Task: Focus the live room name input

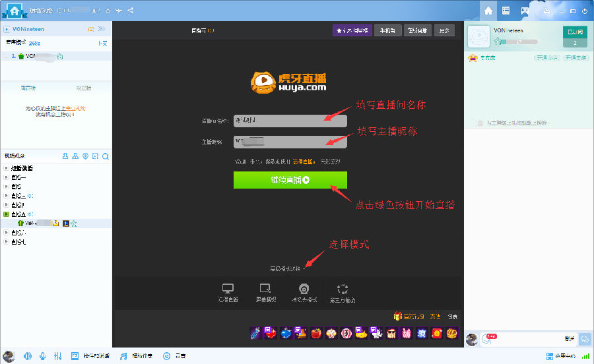Action: tap(290, 121)
